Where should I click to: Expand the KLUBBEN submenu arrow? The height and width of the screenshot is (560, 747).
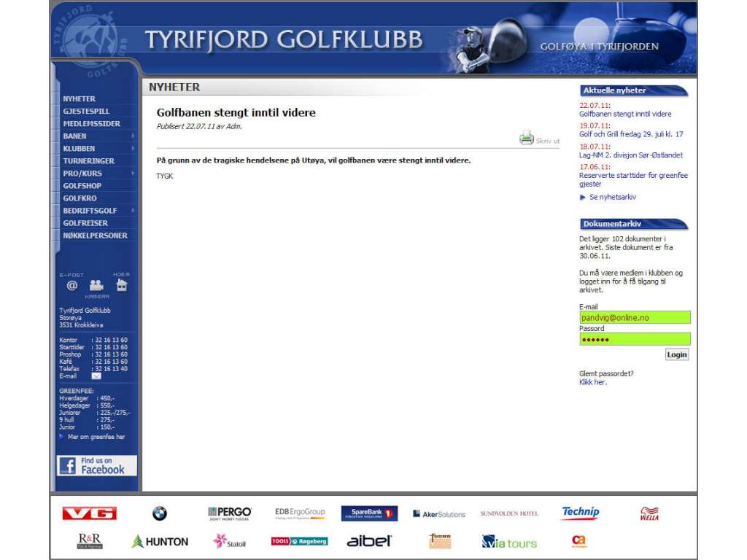133,148
